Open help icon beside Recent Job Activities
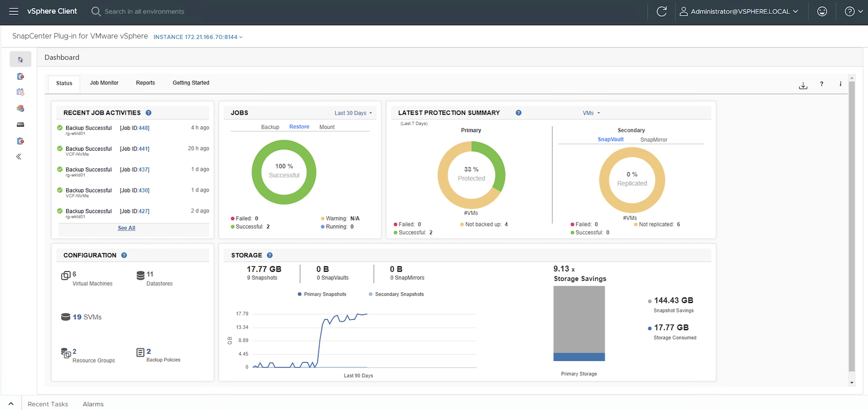This screenshot has height=410, width=868. [149, 113]
